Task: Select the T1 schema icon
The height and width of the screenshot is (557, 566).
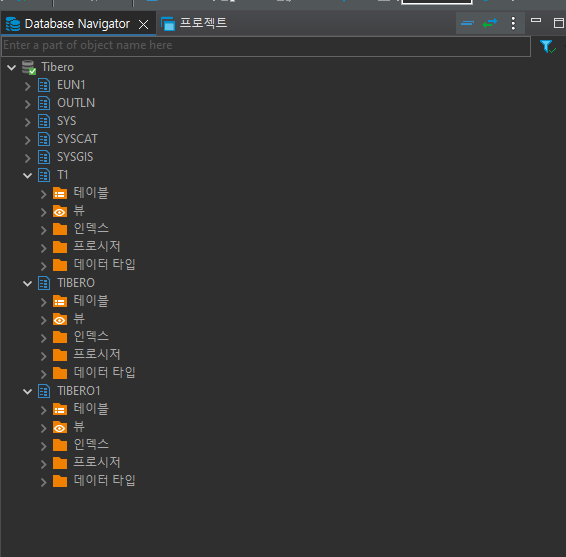Action: (x=44, y=175)
